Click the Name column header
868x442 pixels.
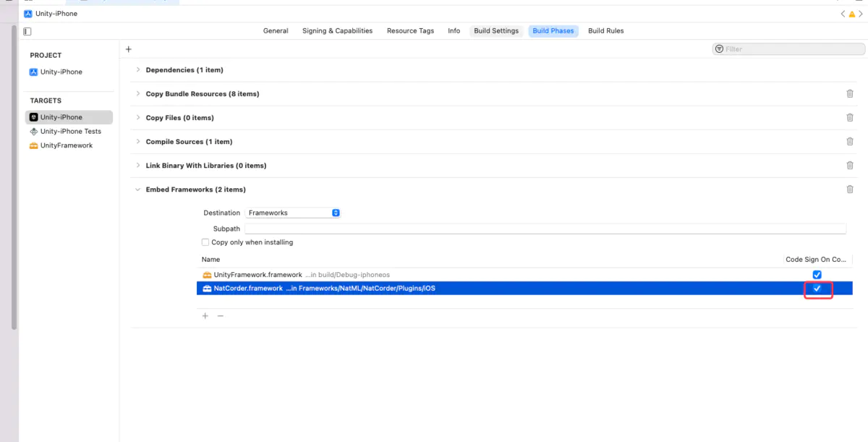point(211,260)
